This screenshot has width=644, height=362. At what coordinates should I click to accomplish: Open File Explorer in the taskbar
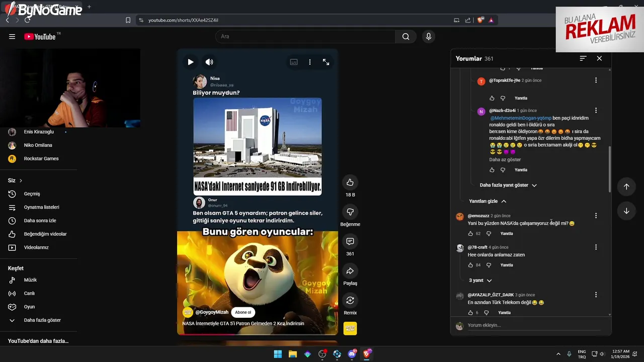click(x=293, y=354)
